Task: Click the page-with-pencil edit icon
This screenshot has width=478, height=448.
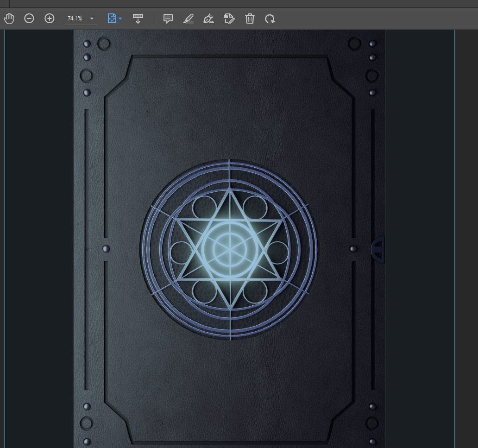Action: tap(229, 19)
